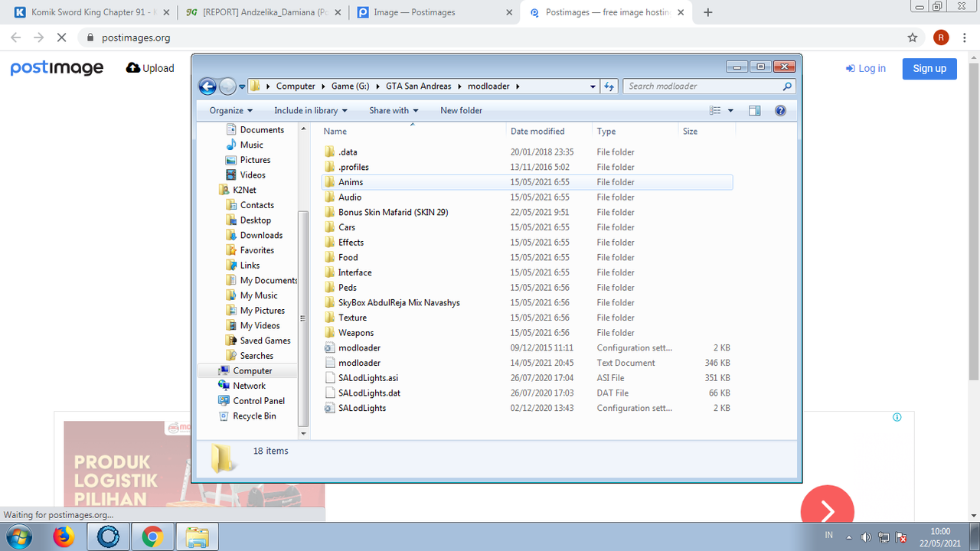Select the Cars folder icon
Screen dimensions: 980x551
pyautogui.click(x=330, y=227)
